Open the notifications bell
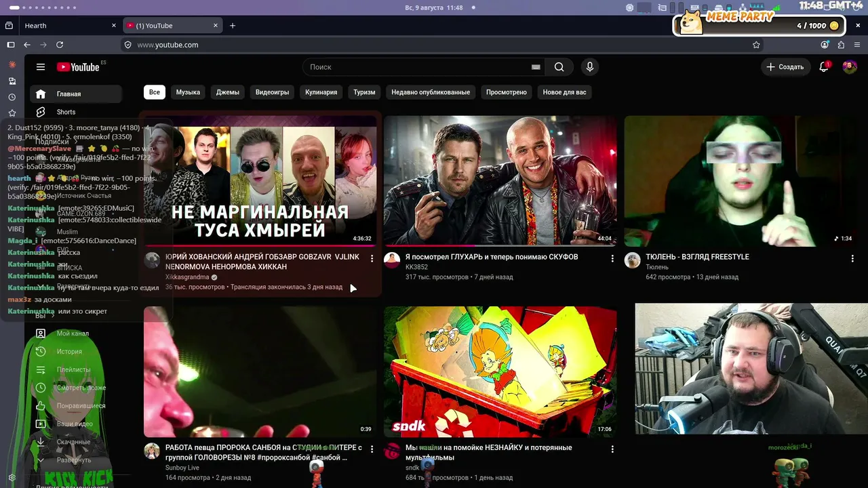The height and width of the screenshot is (488, 868). [x=824, y=66]
